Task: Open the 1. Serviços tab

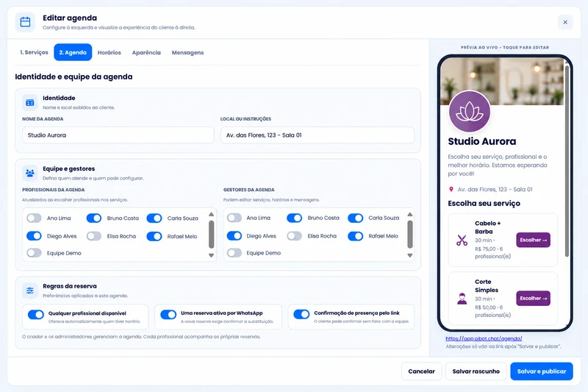Action: (34, 52)
